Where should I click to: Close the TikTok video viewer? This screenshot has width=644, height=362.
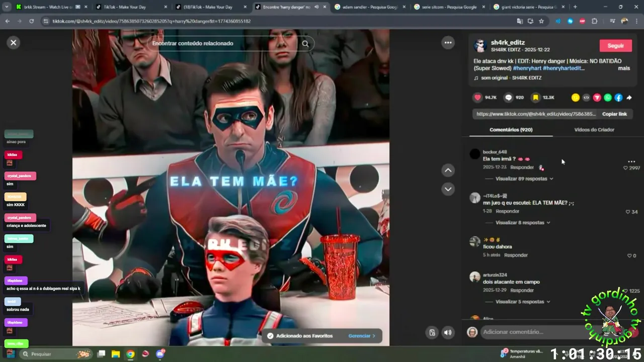pos(14,43)
